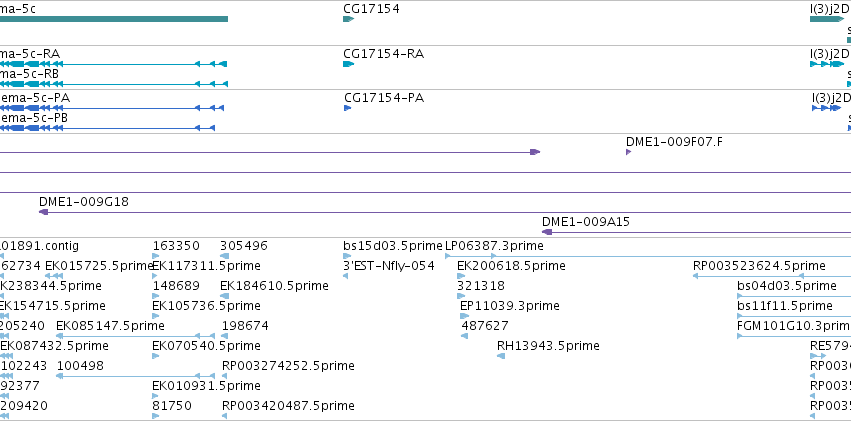This screenshot has height=421, width=851.
Task: Select the RH13943.5prime EST arrow marker
Action: click(x=500, y=356)
